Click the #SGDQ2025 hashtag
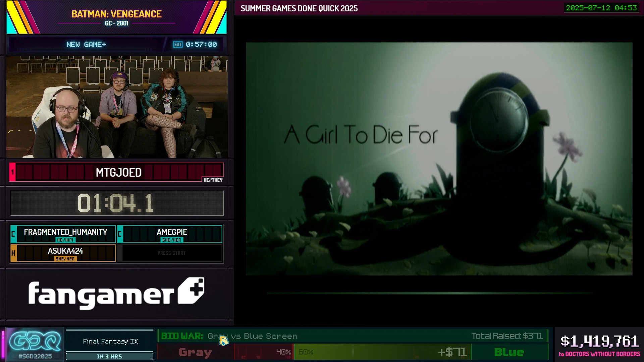644x362 pixels. coord(35,356)
